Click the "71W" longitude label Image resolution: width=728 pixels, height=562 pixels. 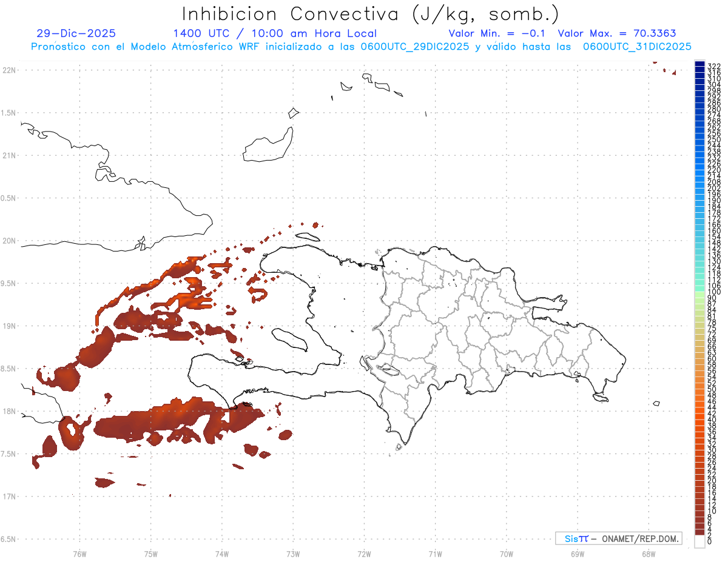(435, 554)
